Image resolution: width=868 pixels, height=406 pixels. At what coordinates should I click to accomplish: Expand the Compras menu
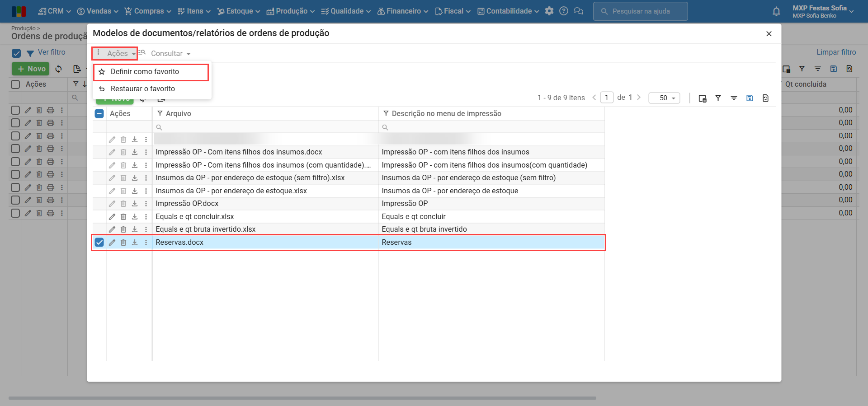[x=148, y=11]
